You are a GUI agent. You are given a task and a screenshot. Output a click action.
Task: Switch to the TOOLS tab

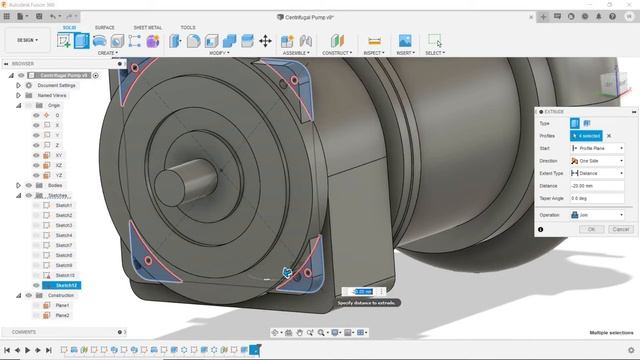click(188, 27)
